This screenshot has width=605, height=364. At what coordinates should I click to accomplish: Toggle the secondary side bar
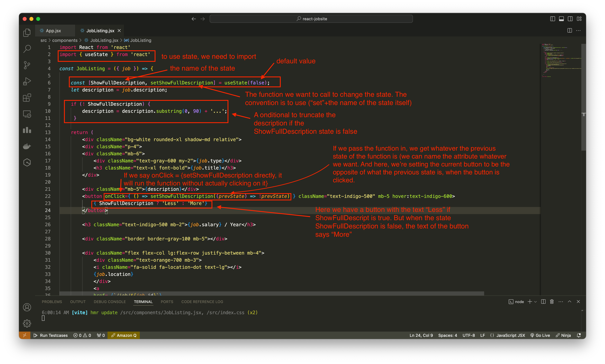(570, 19)
